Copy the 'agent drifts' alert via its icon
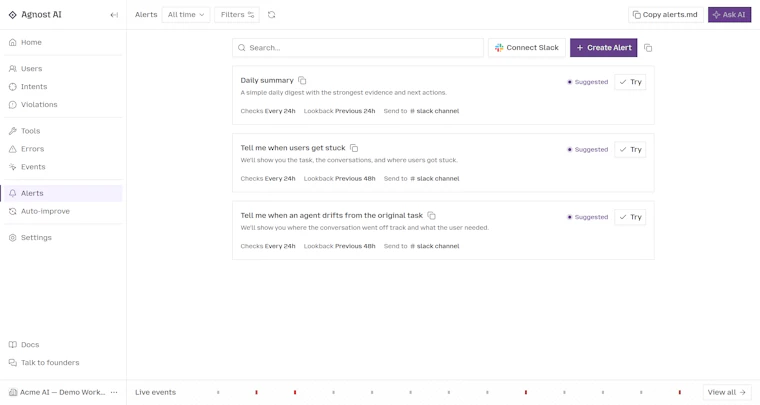760x405 pixels. [x=431, y=216]
